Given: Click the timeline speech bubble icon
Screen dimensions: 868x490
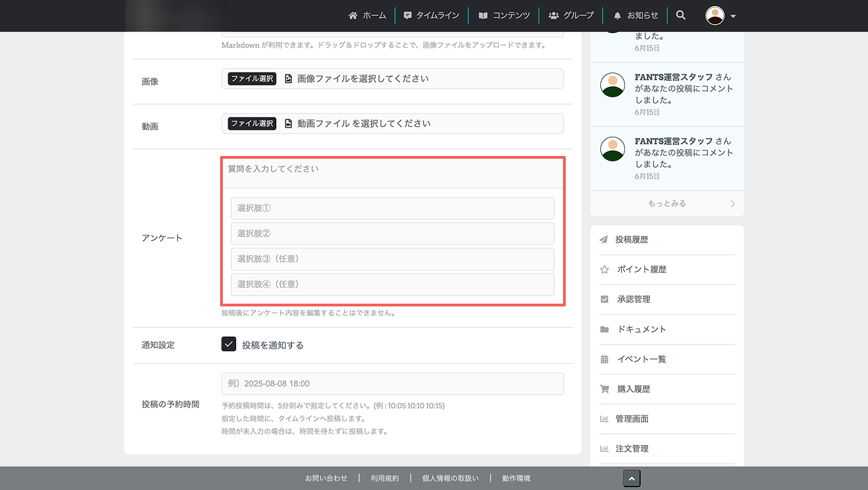Looking at the screenshot, I should click(x=408, y=15).
